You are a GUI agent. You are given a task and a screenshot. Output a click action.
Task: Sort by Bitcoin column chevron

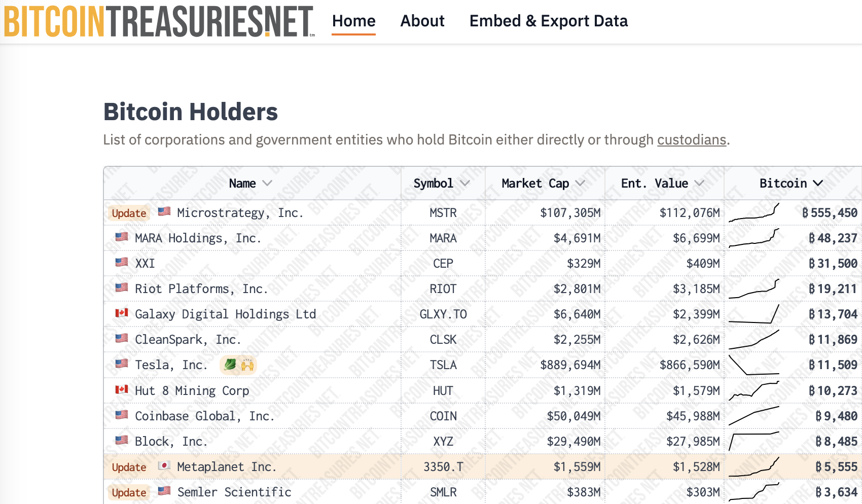(818, 184)
